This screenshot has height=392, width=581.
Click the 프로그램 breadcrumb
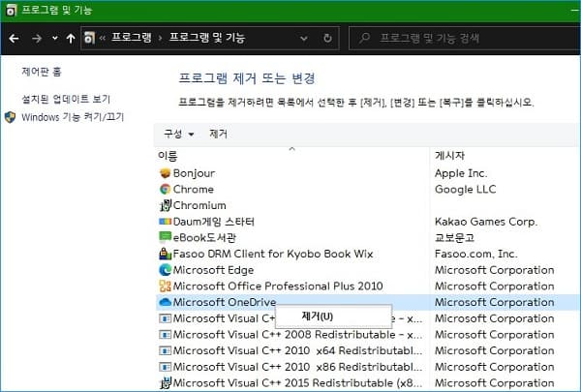(132, 38)
